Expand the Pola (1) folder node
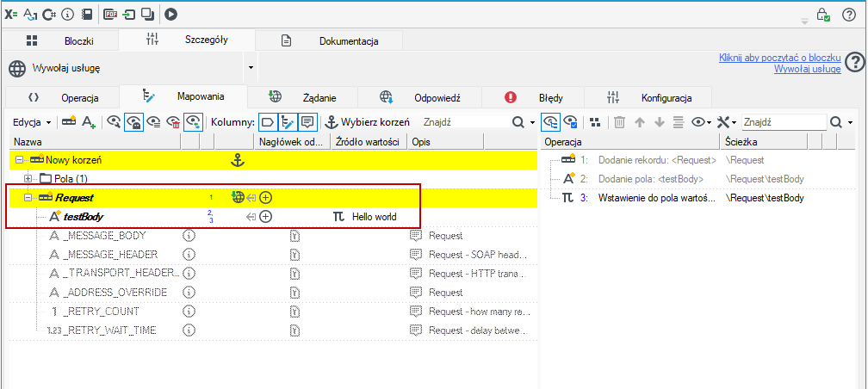The height and width of the screenshot is (389, 868). click(x=28, y=179)
